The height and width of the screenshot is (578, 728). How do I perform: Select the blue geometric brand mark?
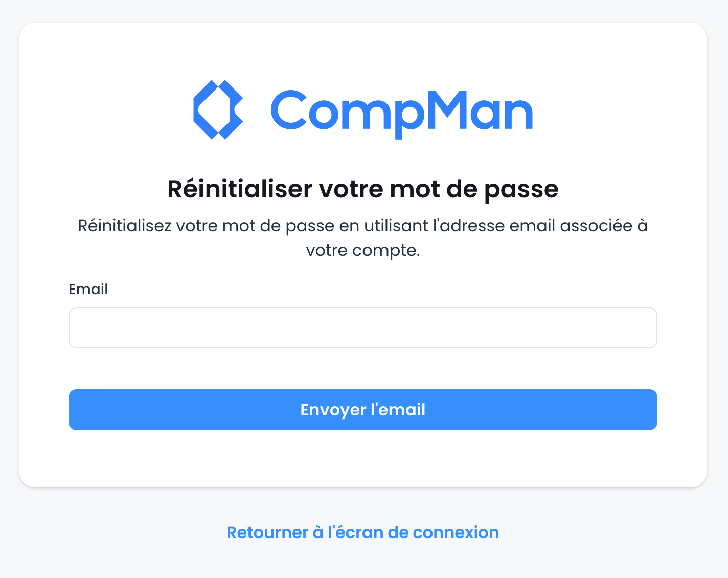click(x=218, y=109)
